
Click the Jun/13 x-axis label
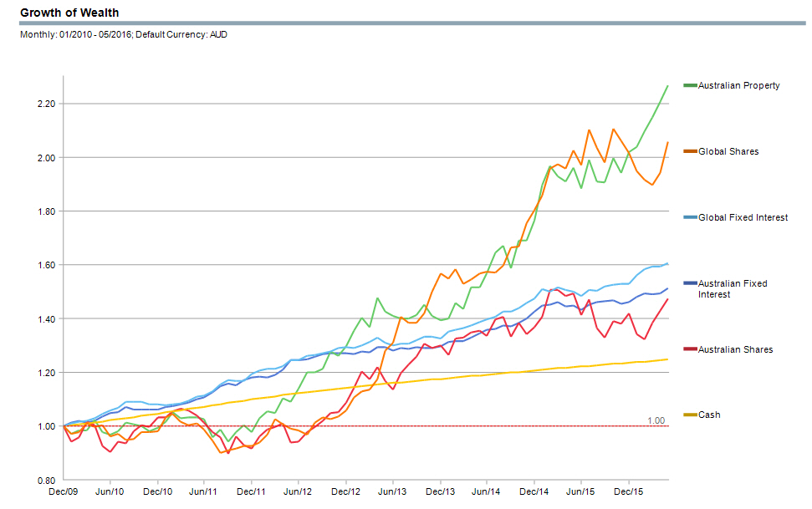pyautogui.click(x=392, y=491)
